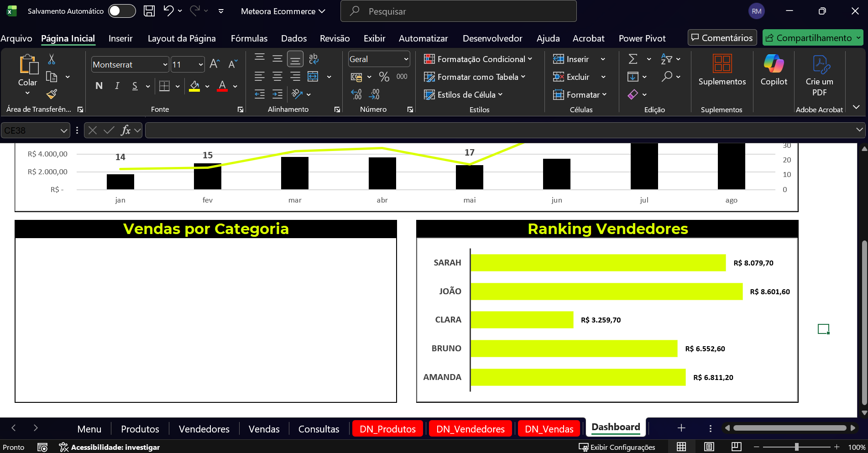Click the Save disk icon

click(149, 11)
